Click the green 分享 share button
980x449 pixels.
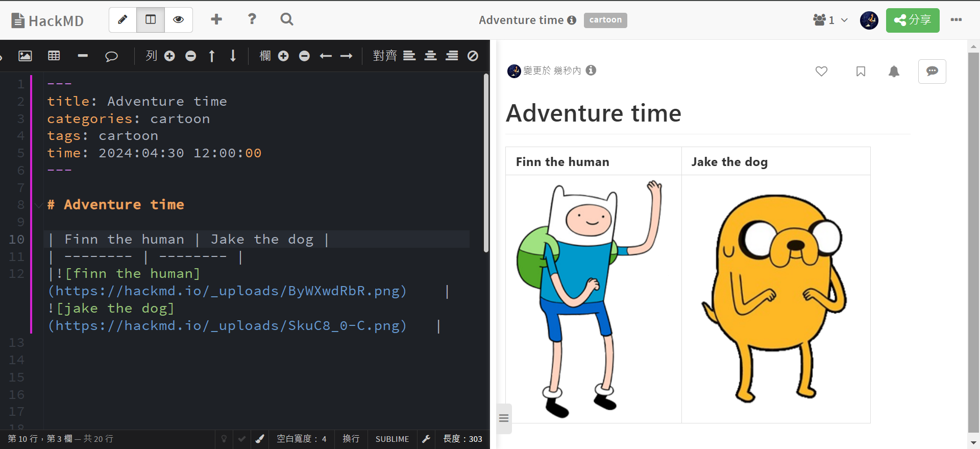point(913,20)
